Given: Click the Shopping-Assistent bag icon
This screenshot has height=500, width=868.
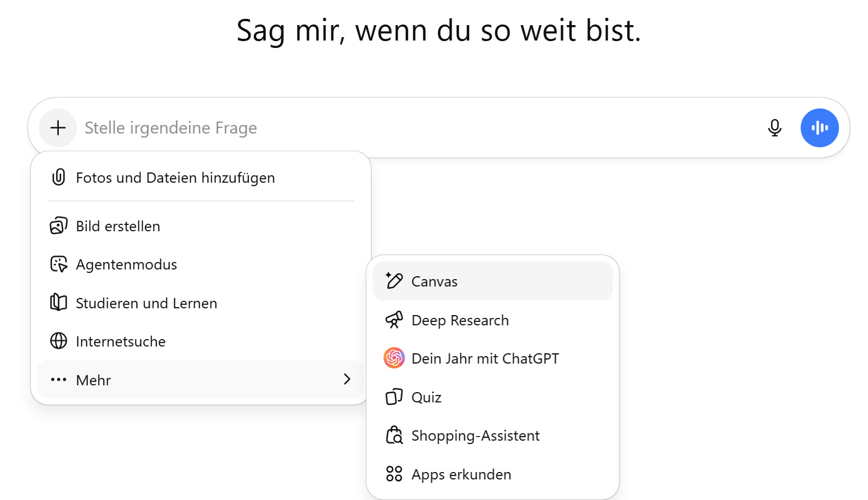Looking at the screenshot, I should pos(394,435).
